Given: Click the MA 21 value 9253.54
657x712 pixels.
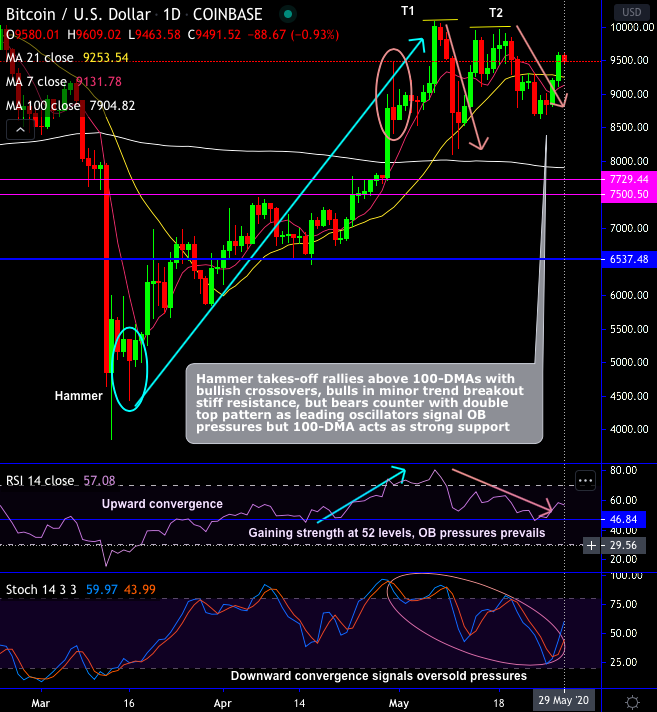Looking at the screenshot, I should coord(106,58).
